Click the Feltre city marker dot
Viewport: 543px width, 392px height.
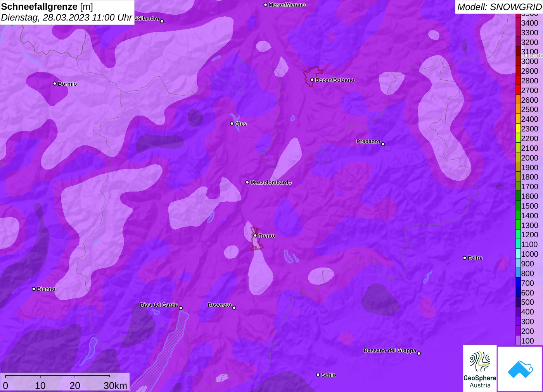pyautogui.click(x=465, y=258)
